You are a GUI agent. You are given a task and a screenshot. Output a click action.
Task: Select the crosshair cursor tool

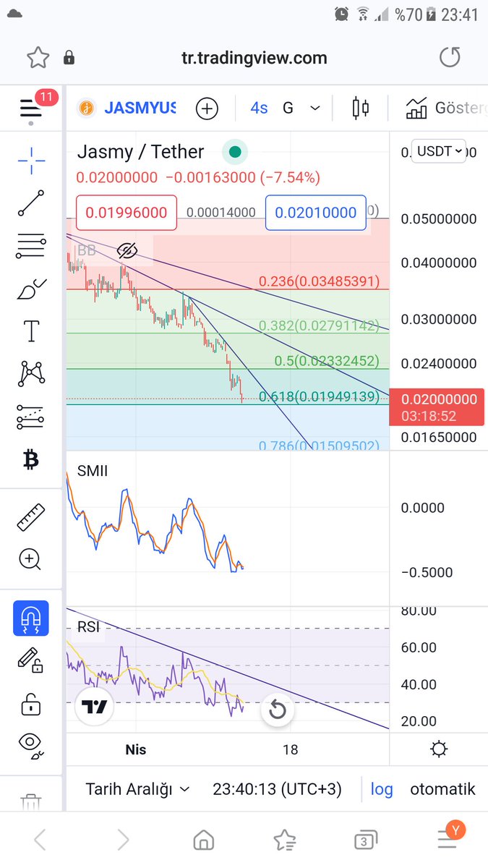(31, 160)
